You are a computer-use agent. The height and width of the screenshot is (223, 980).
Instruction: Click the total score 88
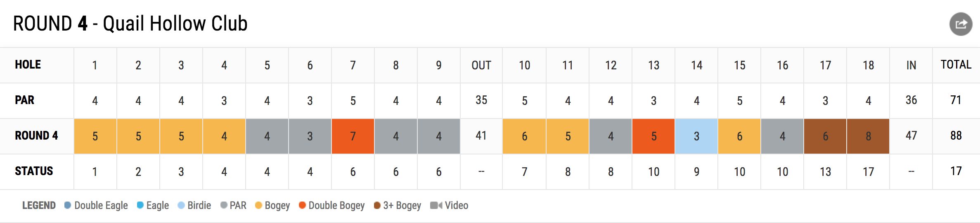(956, 135)
